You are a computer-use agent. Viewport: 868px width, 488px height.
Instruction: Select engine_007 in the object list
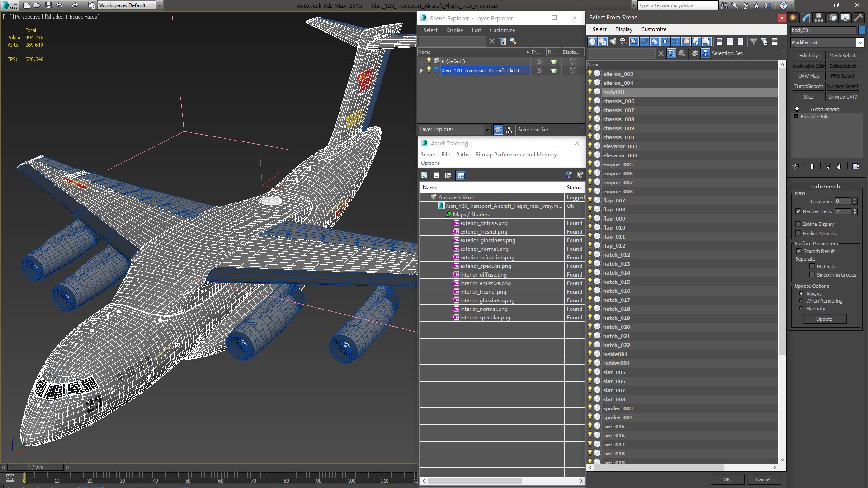(618, 183)
